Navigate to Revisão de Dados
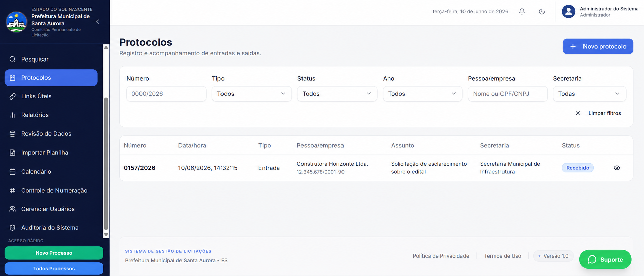 point(51,134)
